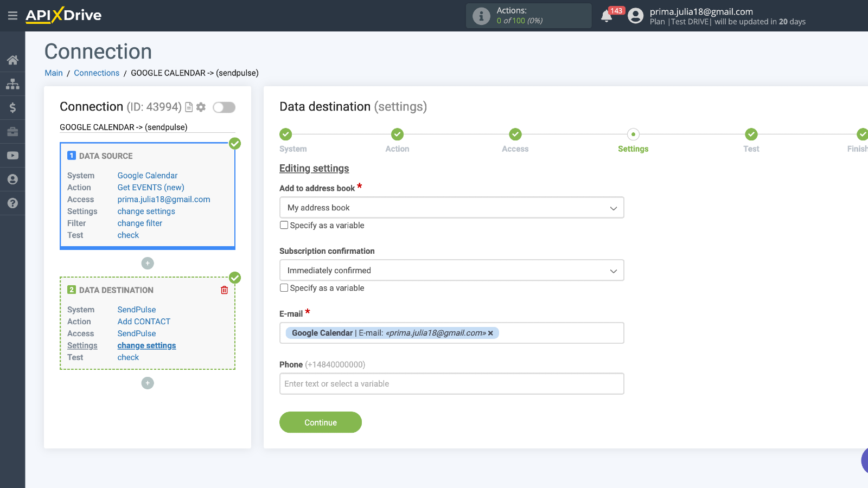The image size is (868, 488).
Task: Check 'Specify as a variable' under Subscription confirmation
Action: [284, 288]
